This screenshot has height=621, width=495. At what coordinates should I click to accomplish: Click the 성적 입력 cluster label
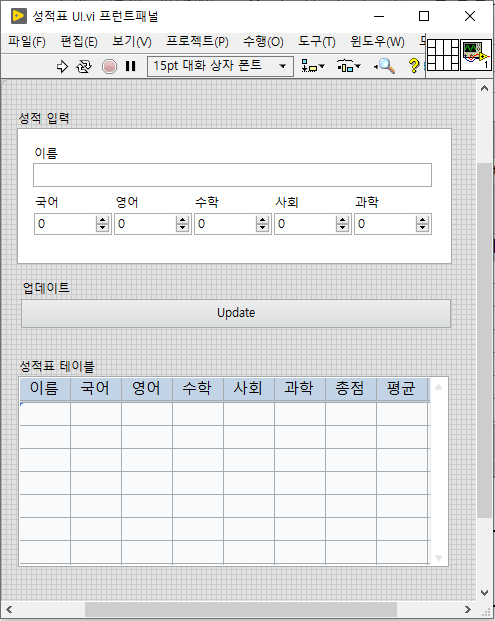[44, 118]
